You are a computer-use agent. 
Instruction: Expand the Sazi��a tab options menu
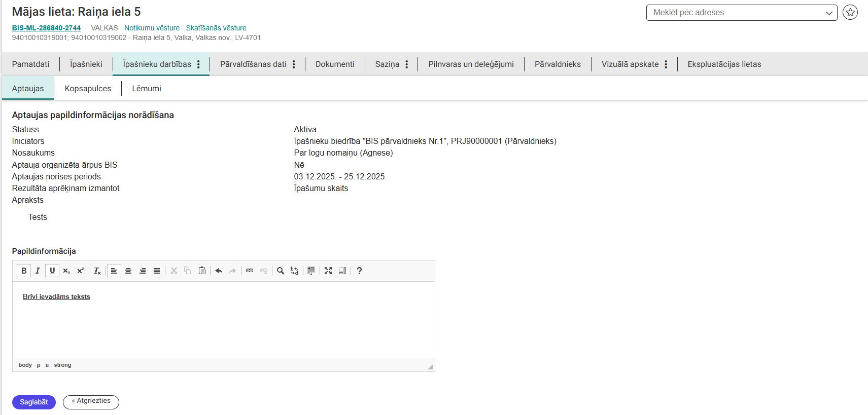click(407, 64)
